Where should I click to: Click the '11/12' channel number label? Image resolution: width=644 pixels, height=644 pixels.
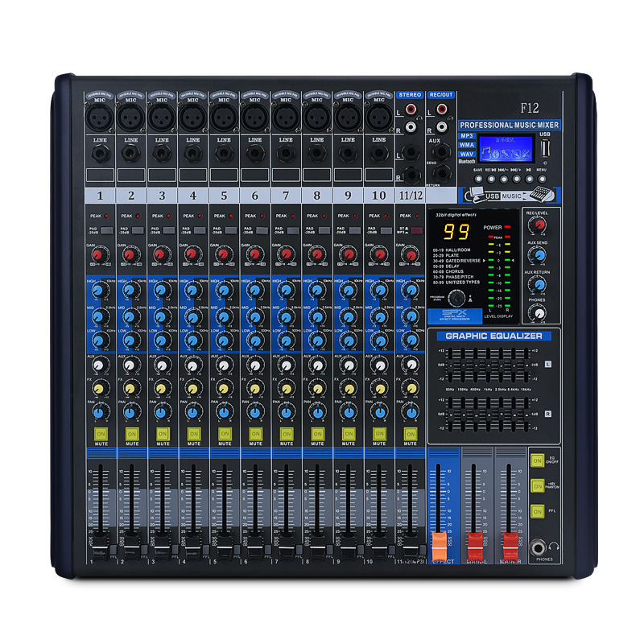click(x=411, y=196)
